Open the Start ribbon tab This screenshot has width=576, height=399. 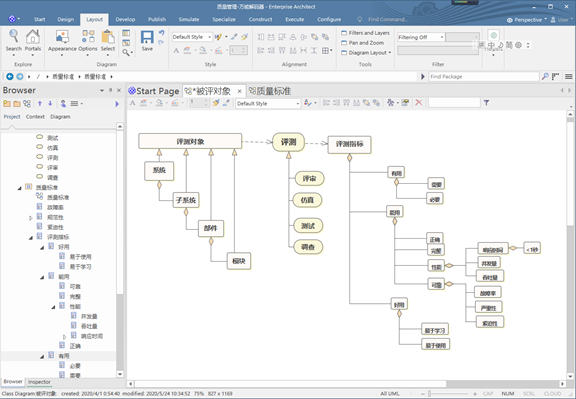(x=39, y=19)
